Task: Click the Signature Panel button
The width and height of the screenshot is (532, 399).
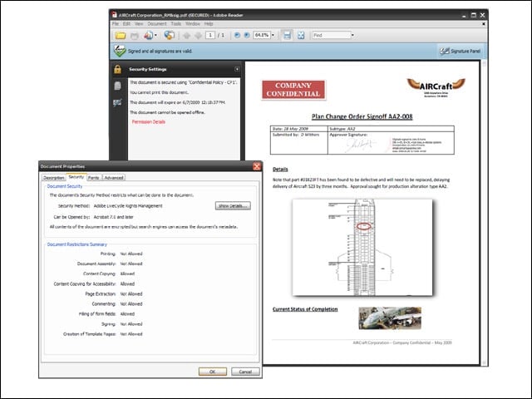Action: click(x=460, y=51)
